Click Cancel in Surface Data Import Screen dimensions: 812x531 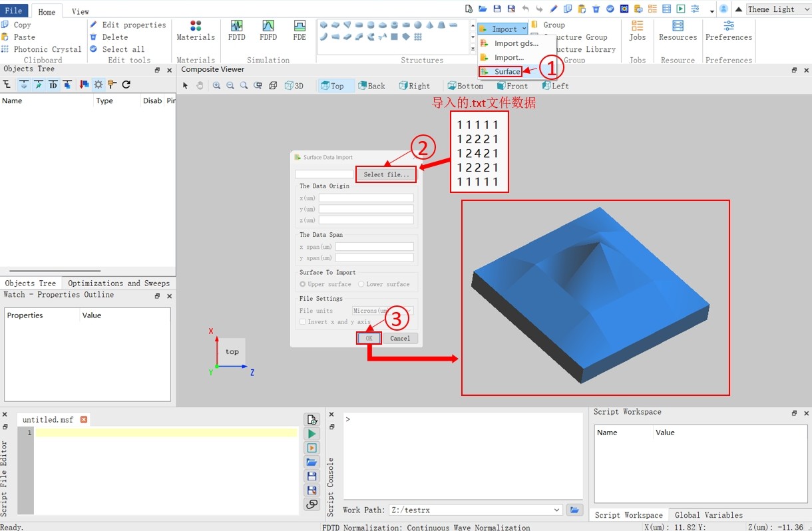coord(400,338)
